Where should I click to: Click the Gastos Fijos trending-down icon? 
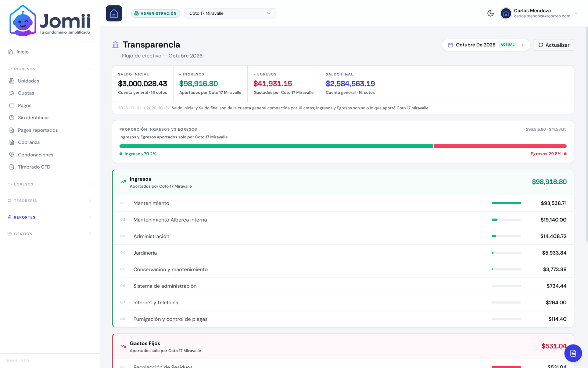(123, 346)
